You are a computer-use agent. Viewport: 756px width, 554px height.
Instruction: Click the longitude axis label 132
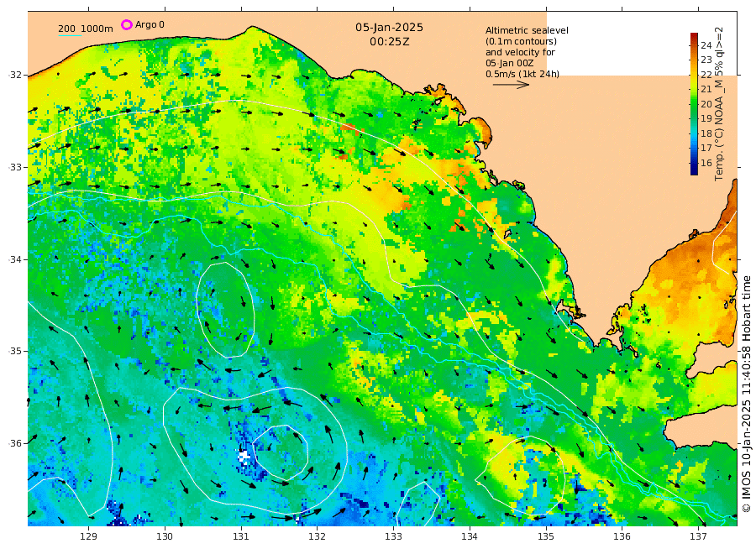(x=318, y=536)
